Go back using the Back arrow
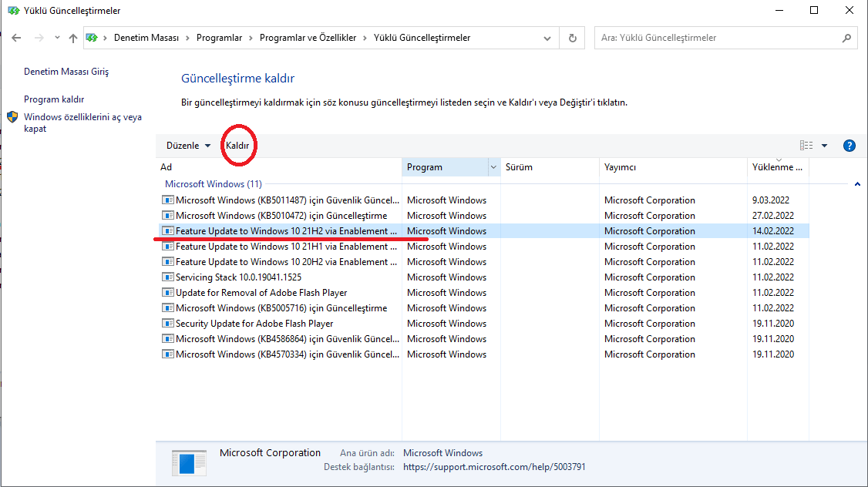 click(x=16, y=38)
